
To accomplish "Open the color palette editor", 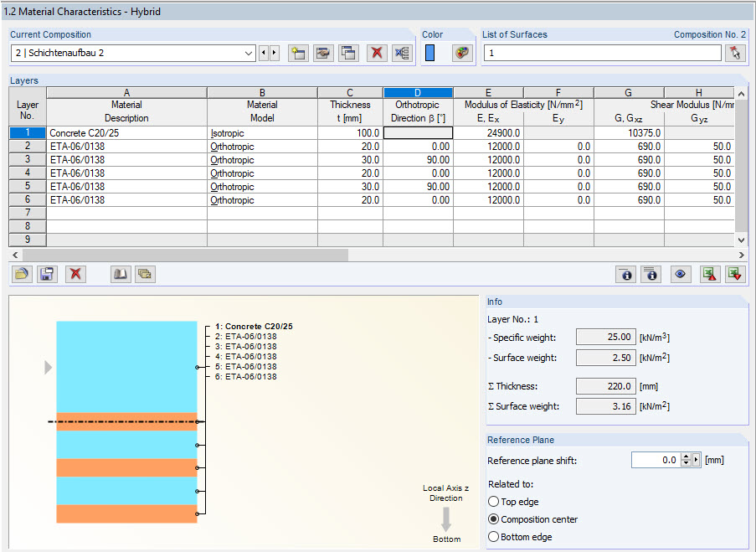I will (x=462, y=53).
